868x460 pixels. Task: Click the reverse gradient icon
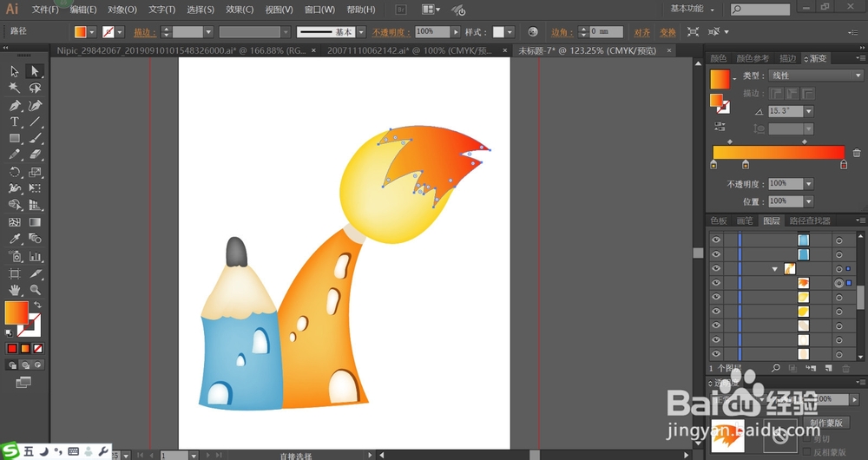point(720,127)
